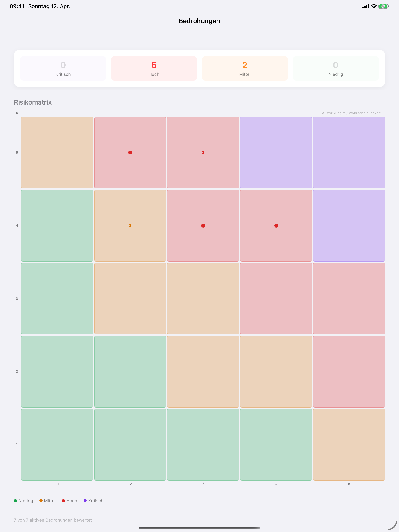Open the orange cell labeled 2 at impact 4

[130, 226]
